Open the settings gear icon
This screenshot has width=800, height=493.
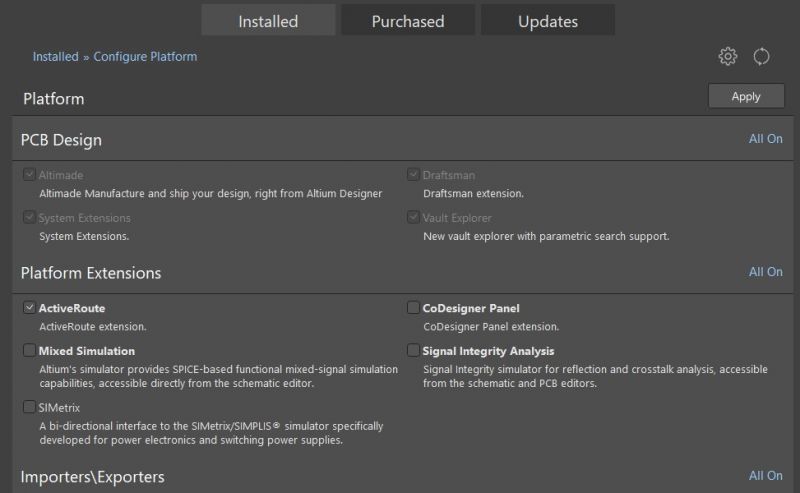[728, 56]
